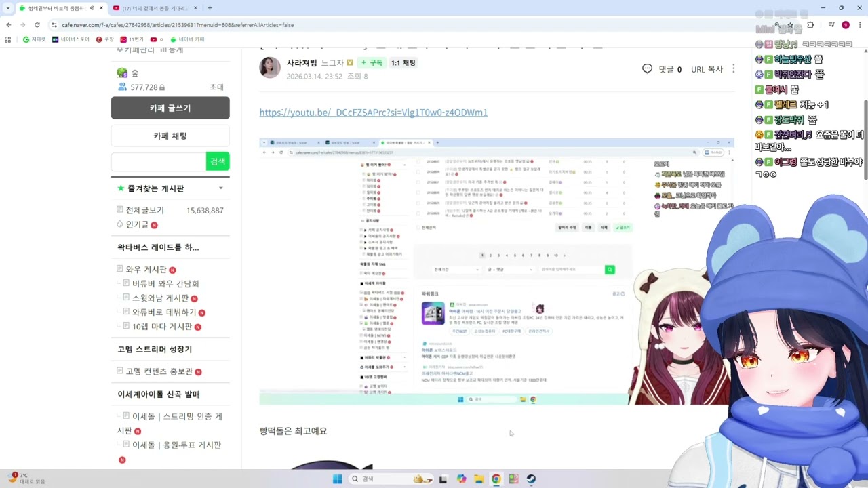868x488 pixels.
Task: Open the Chrome three-dot menu
Action: click(x=859, y=25)
